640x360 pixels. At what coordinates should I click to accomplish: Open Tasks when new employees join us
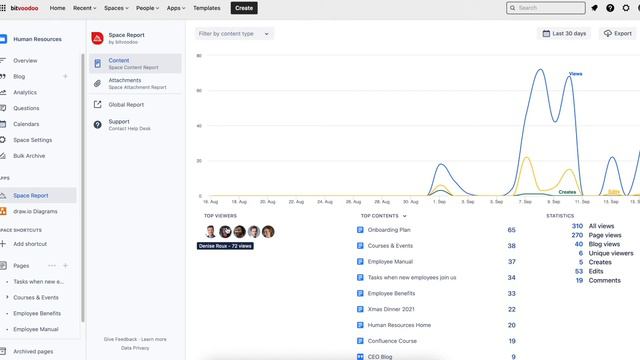coord(412,278)
